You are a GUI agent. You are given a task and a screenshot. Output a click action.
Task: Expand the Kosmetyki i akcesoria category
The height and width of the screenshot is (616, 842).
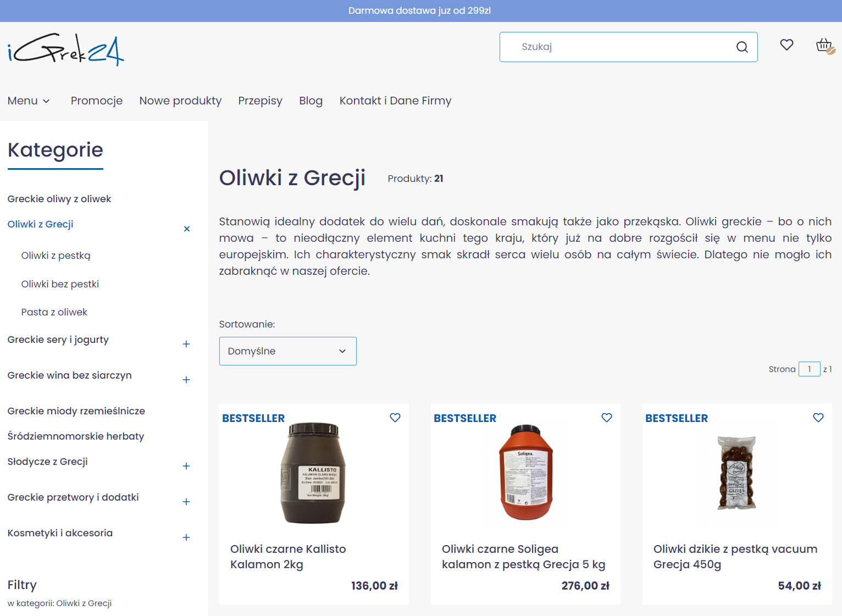click(x=187, y=537)
